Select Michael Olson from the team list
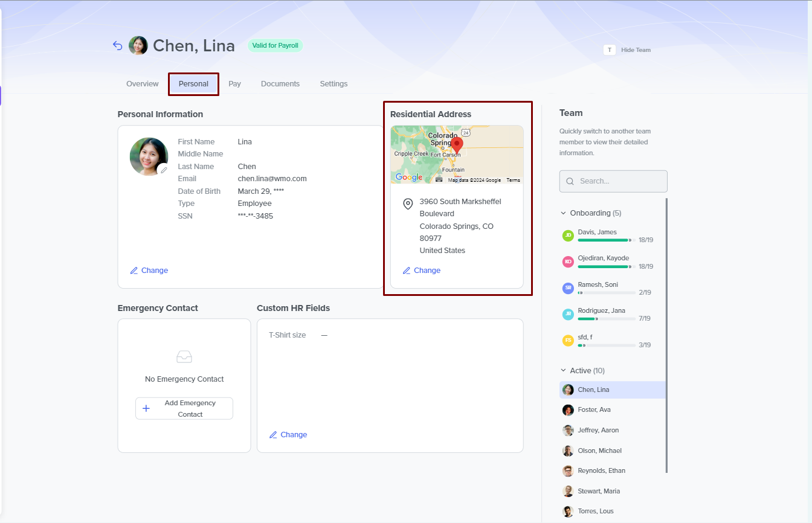The image size is (812, 523). click(599, 451)
